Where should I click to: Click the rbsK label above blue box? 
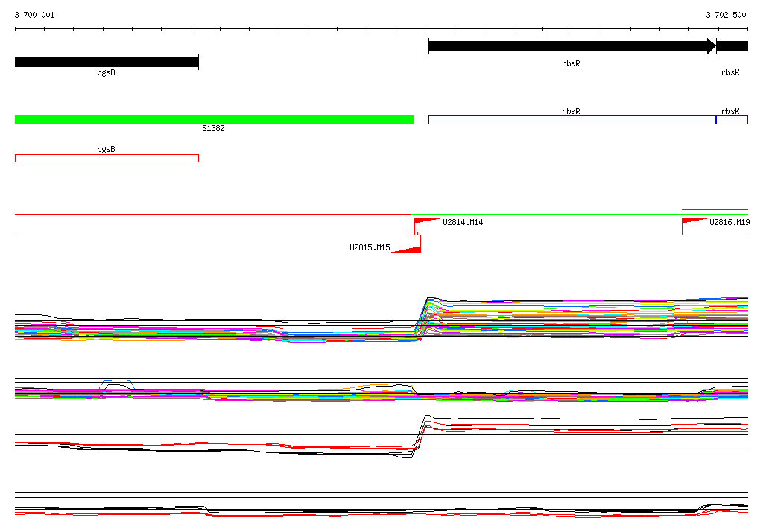[x=730, y=112]
